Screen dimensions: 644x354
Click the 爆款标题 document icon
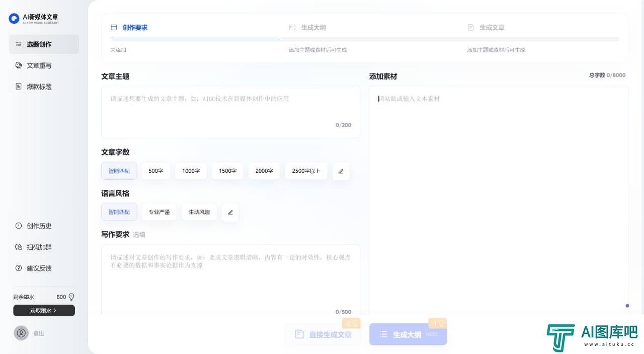point(19,87)
